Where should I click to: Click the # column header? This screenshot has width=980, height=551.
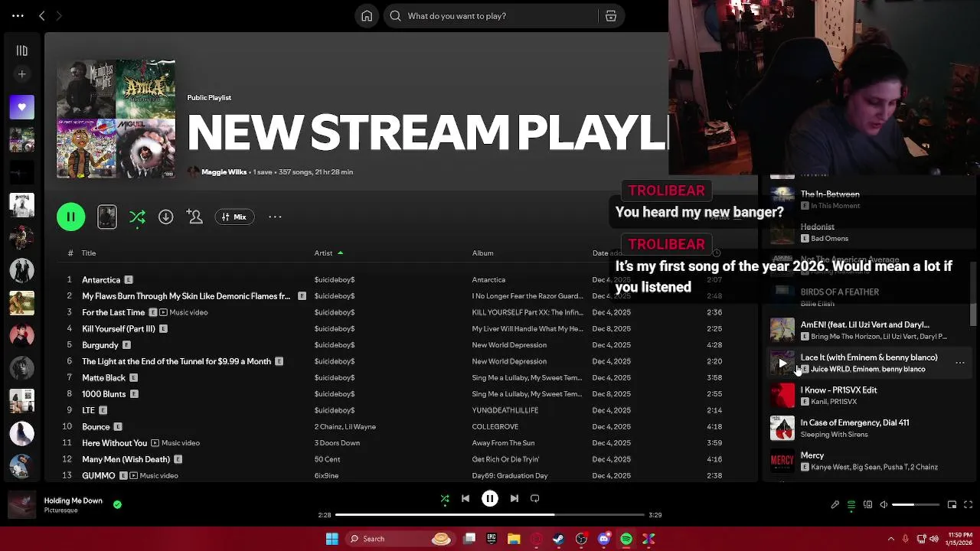coord(70,253)
